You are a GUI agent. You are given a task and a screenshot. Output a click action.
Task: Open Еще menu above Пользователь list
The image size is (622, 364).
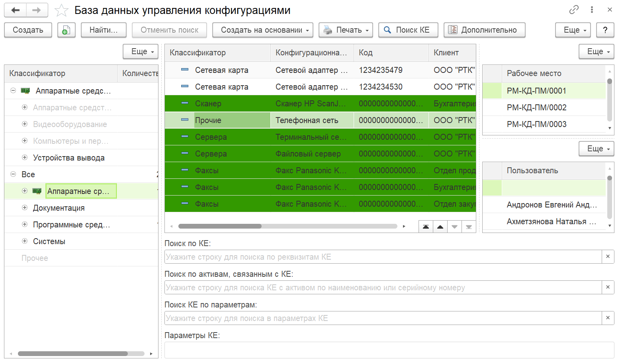click(597, 149)
